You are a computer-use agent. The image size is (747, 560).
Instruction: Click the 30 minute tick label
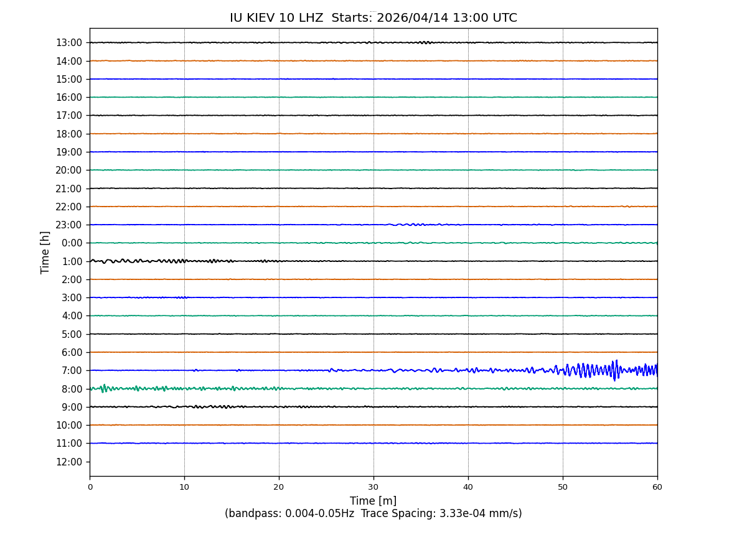click(x=374, y=487)
